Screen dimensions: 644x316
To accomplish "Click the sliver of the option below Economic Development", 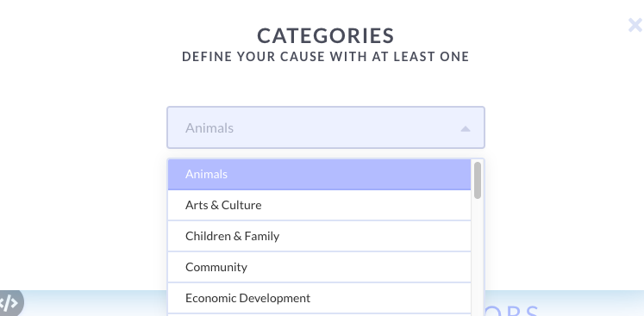I will click(319, 315).
